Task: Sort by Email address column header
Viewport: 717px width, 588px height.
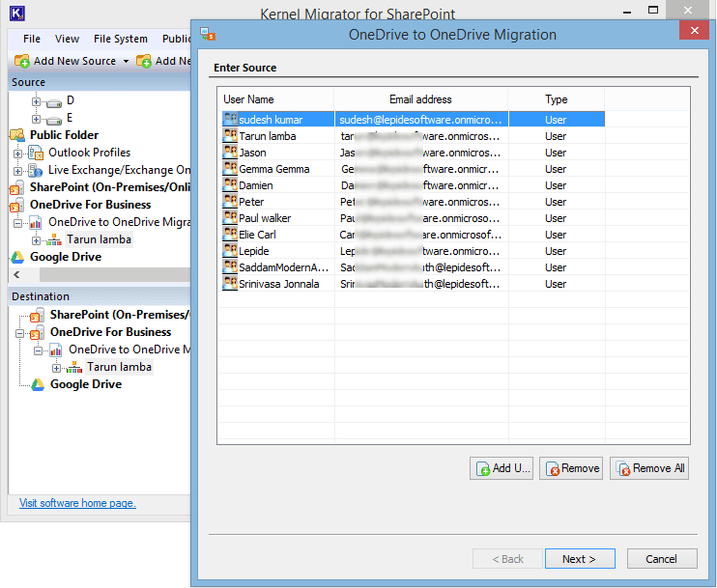Action: coord(420,99)
